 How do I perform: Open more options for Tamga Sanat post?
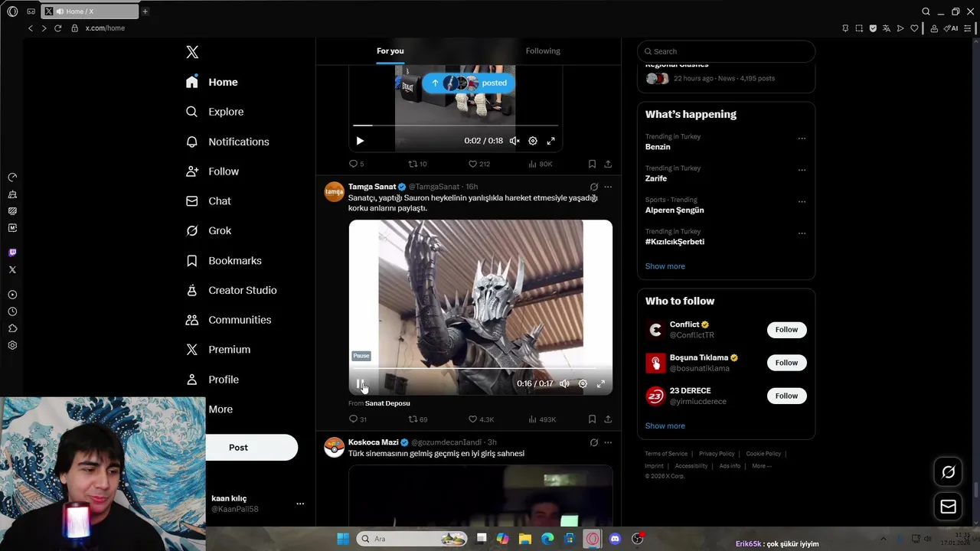608,187
